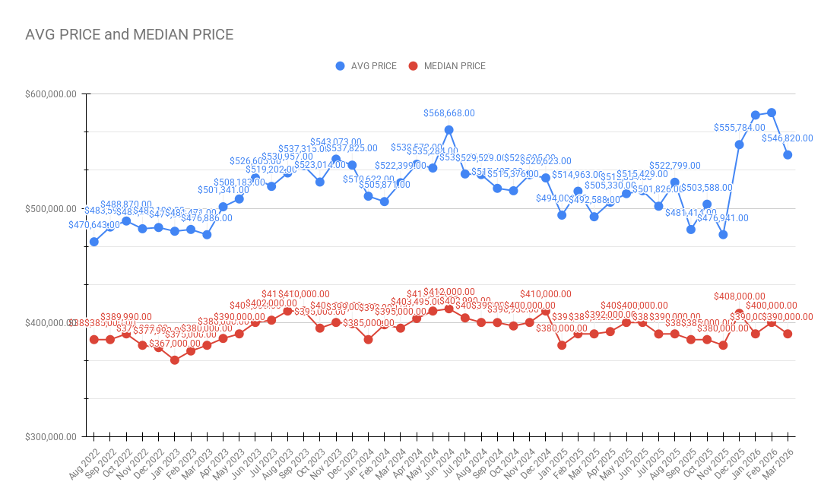Click the AVG PRICE legend blue dot

coord(341,66)
